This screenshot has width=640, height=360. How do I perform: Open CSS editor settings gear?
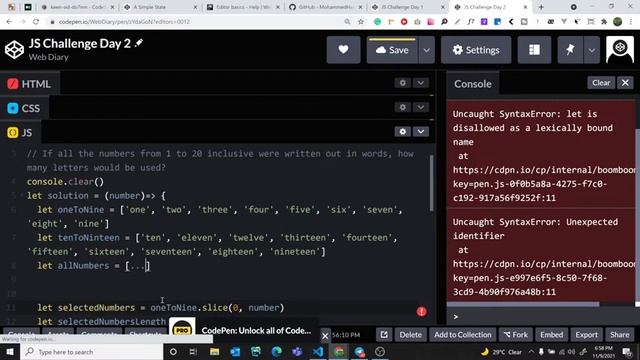click(403, 107)
